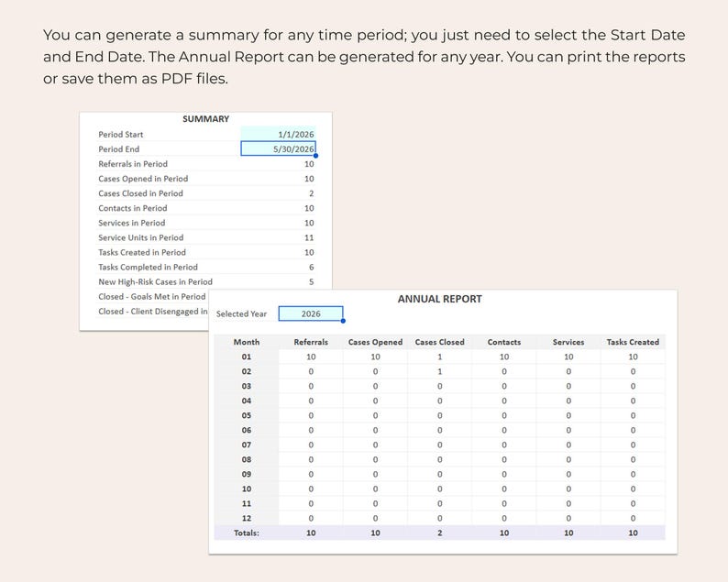Click the Month column header
The width and height of the screenshot is (728, 582).
pyautogui.click(x=247, y=342)
